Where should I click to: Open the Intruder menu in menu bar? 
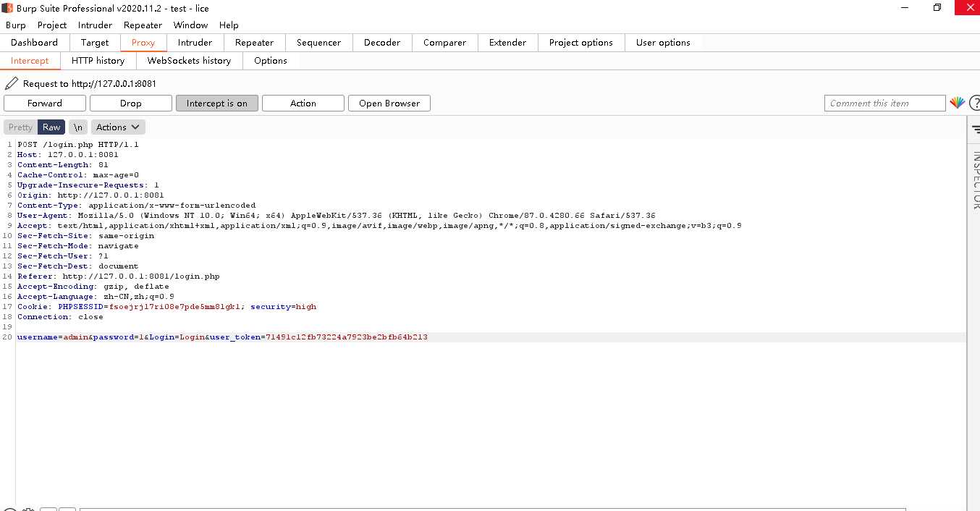pyautogui.click(x=95, y=25)
